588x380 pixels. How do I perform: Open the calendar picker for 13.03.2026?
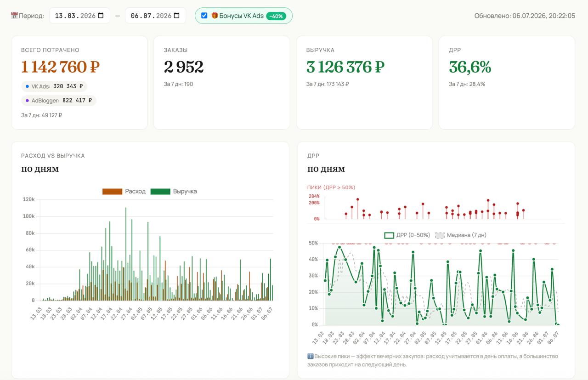[x=101, y=16]
